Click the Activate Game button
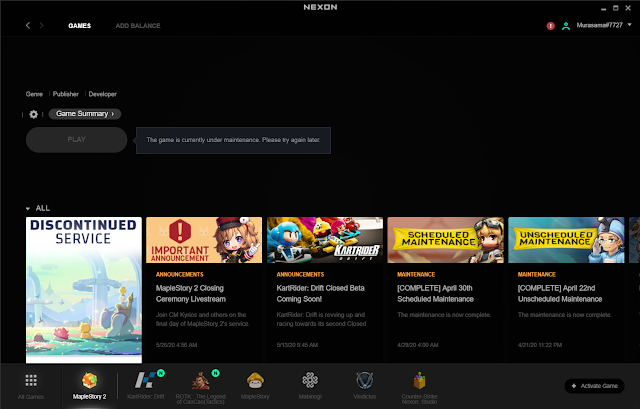 (x=598, y=386)
